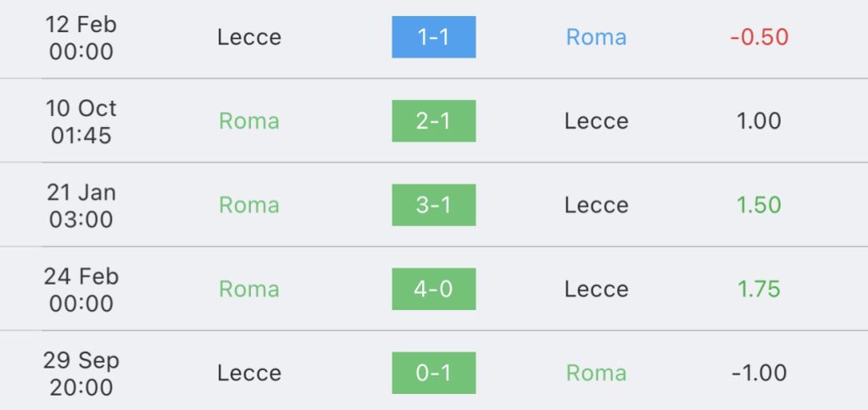Click the red -0.50 handicap value
Screen dimensions: 868x410
pos(759,37)
